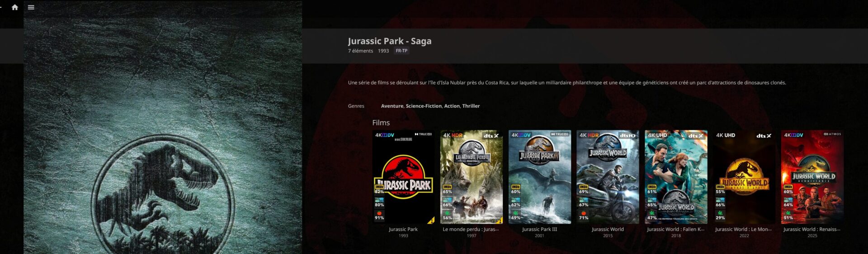Go to the Home screen icon
The image size is (868, 254).
pos(15,7)
